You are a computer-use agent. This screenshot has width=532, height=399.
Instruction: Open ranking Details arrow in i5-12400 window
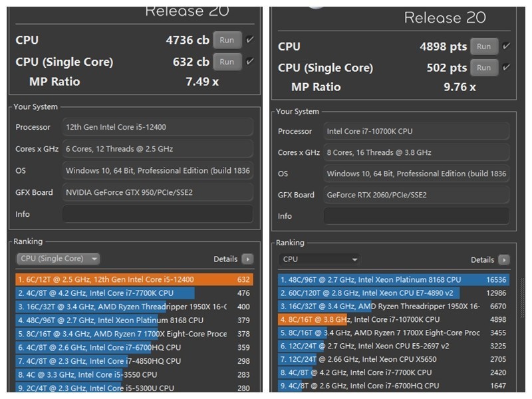(x=247, y=259)
